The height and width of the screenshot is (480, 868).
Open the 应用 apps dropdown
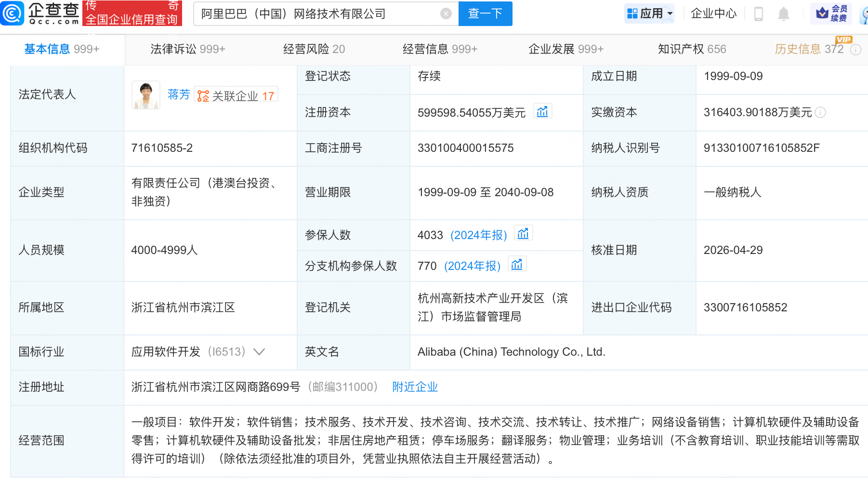[650, 13]
